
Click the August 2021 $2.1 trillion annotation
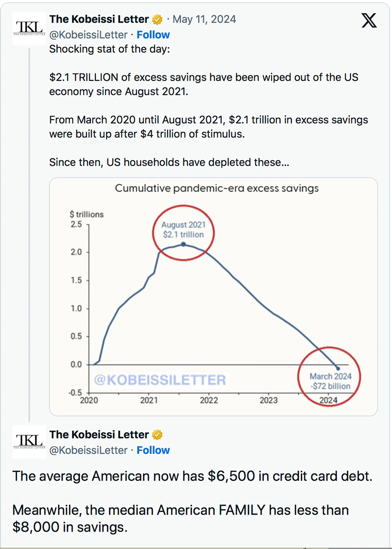click(x=182, y=230)
